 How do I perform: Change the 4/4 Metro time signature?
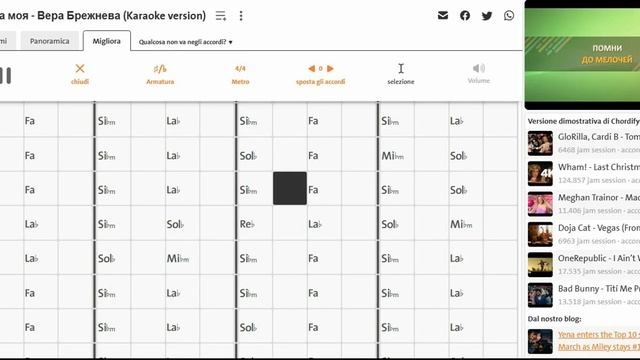click(x=240, y=74)
